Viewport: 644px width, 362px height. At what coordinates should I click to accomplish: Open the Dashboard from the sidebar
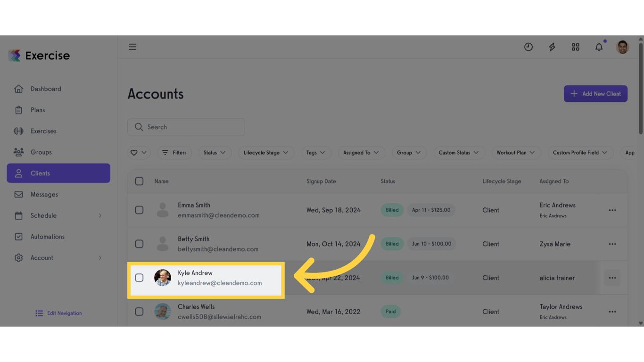46,89
